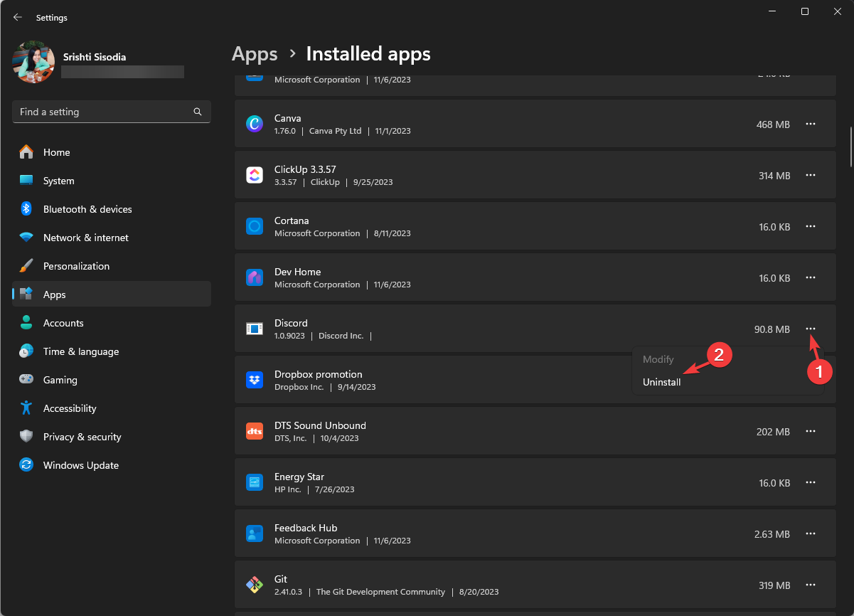The width and height of the screenshot is (854, 616).
Task: Click the Feedback Hub icon
Action: click(x=255, y=533)
